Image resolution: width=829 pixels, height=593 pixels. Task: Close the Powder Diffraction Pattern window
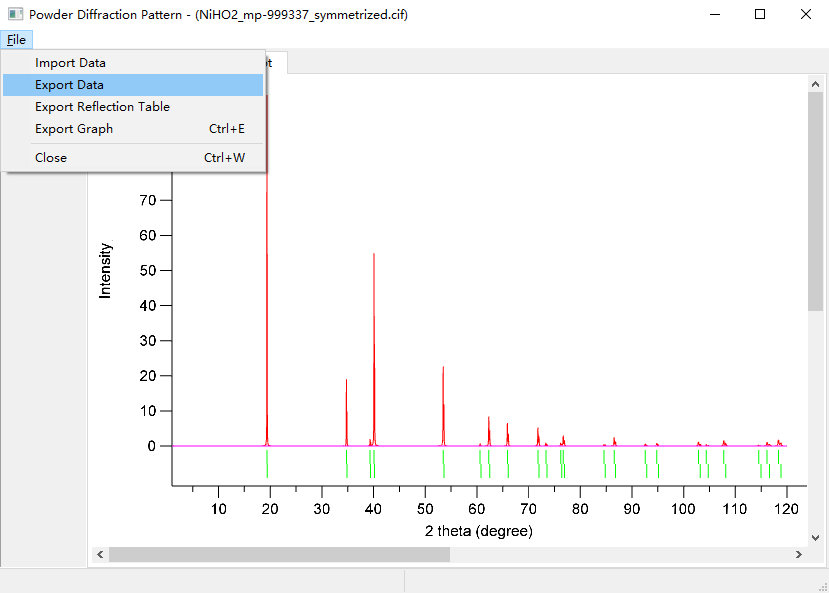coord(805,15)
